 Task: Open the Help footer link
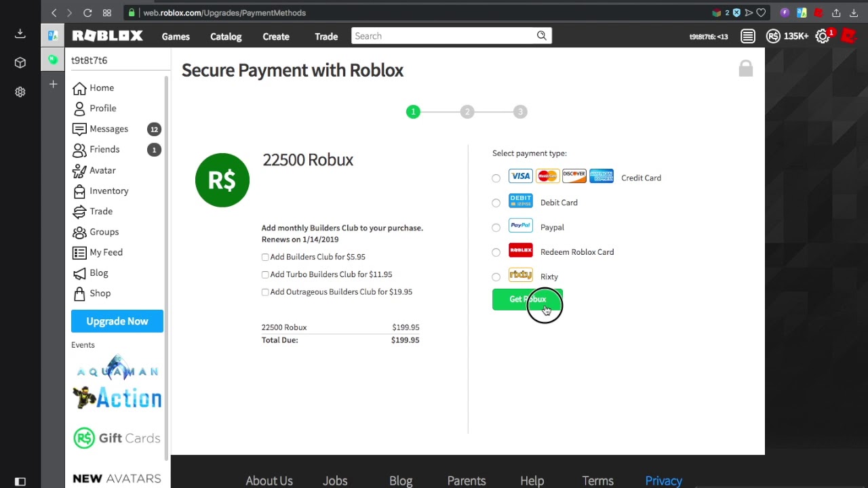(532, 481)
